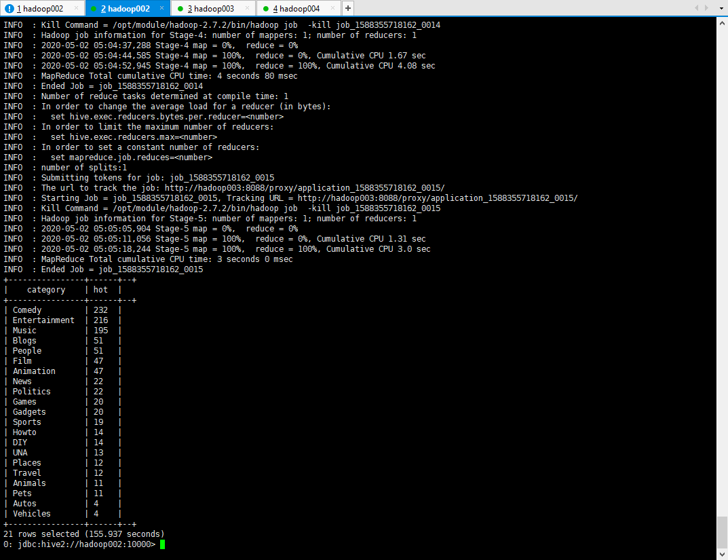Close the 3 hadoop003 tab
This screenshot has width=728, height=560.
(x=247, y=8)
